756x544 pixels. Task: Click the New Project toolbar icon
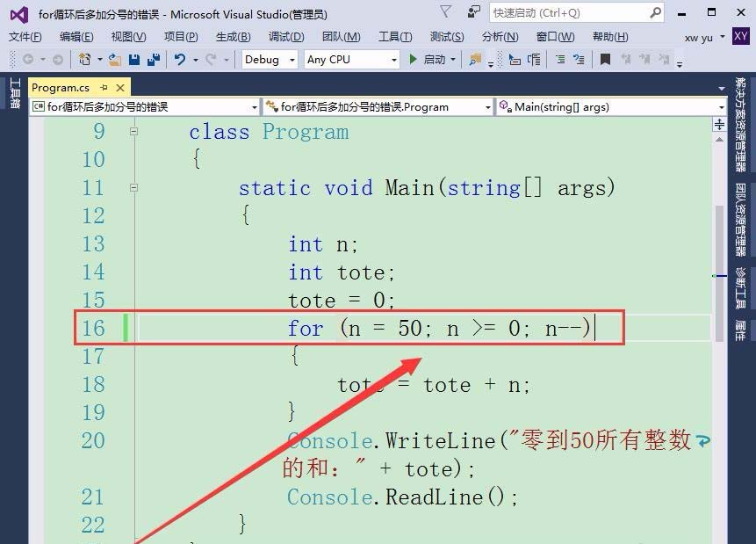(85, 60)
